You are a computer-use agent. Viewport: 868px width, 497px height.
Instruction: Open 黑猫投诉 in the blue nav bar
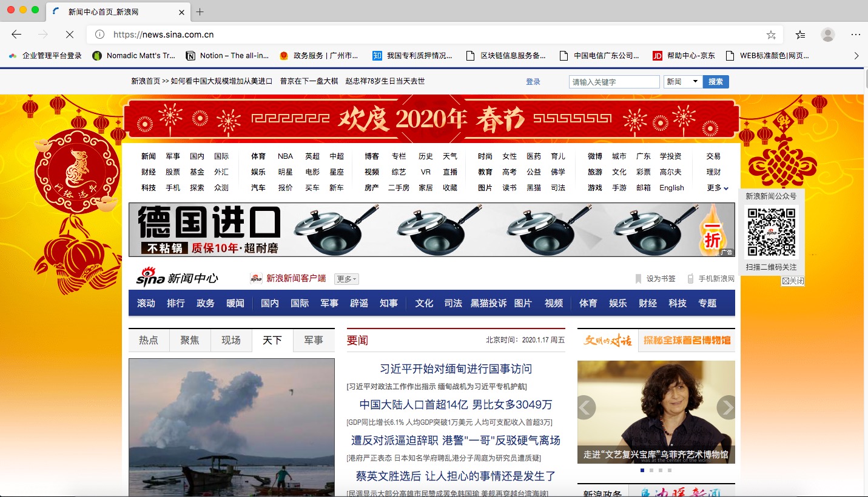click(488, 303)
